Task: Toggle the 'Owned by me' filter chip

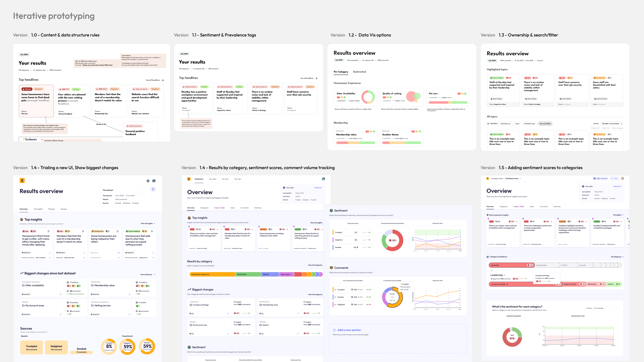Action: [x=505, y=124]
